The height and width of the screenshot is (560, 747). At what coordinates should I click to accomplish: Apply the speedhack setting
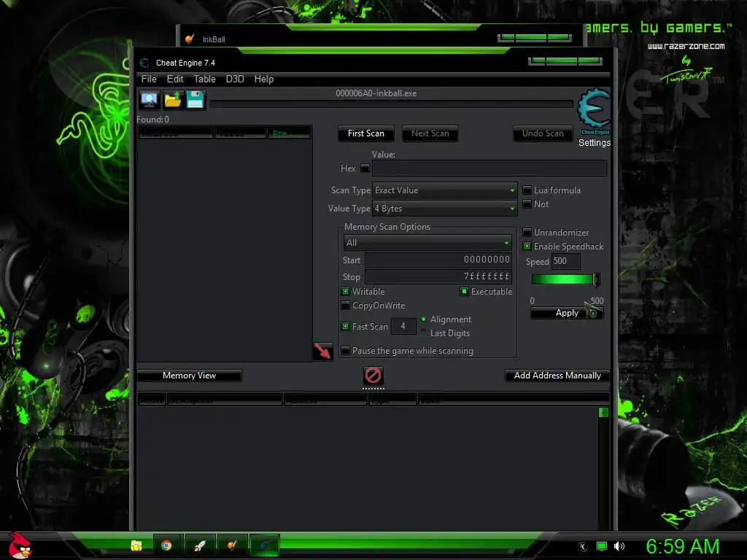(x=567, y=314)
